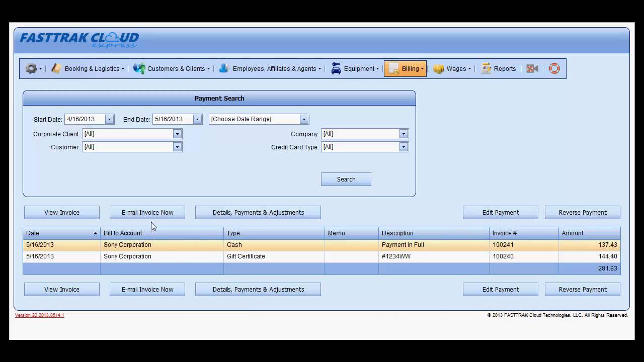
Task: Open the Booking & Logistics menu
Action: coord(88,69)
